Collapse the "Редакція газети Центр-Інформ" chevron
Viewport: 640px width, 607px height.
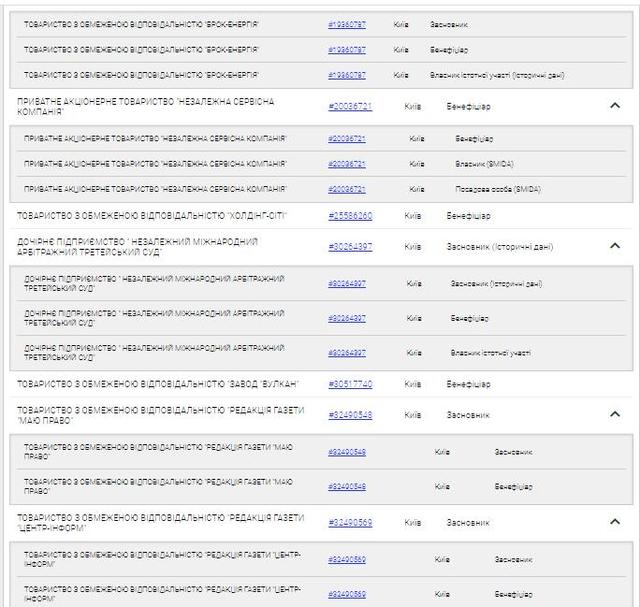coord(614,522)
